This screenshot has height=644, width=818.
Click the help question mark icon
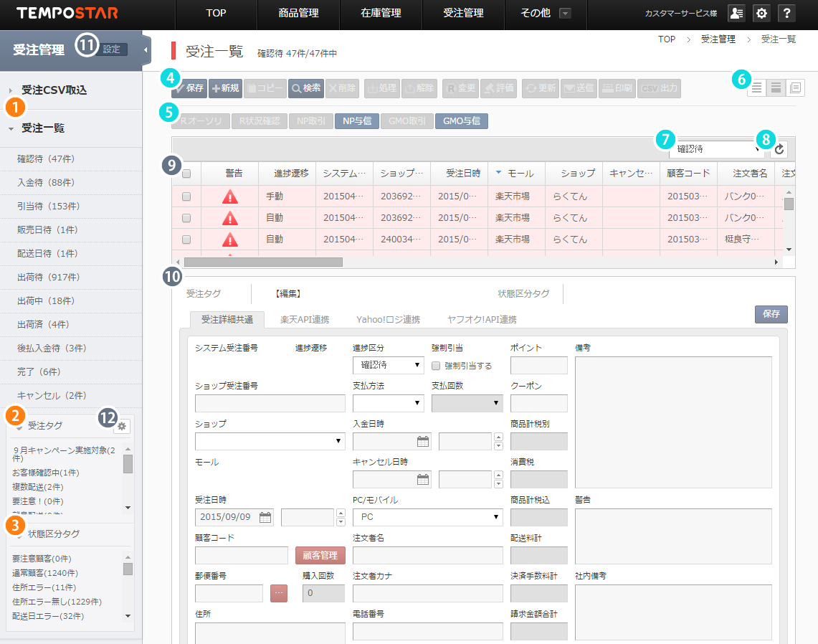pyautogui.click(x=786, y=13)
